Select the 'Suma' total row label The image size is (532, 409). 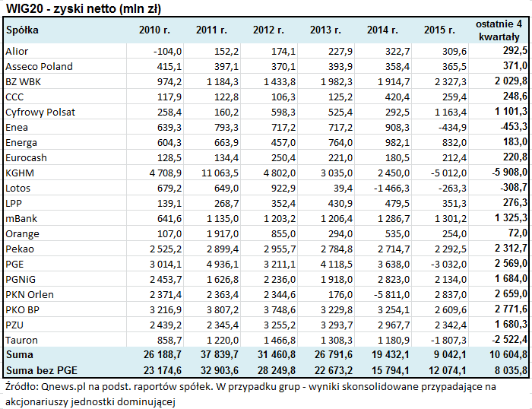pos(20,355)
